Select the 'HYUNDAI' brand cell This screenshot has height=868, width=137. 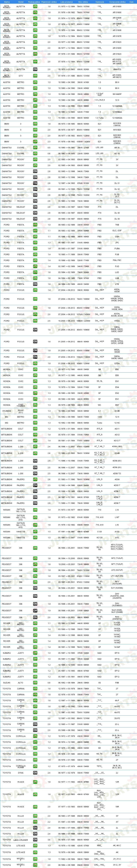tap(7, 411)
